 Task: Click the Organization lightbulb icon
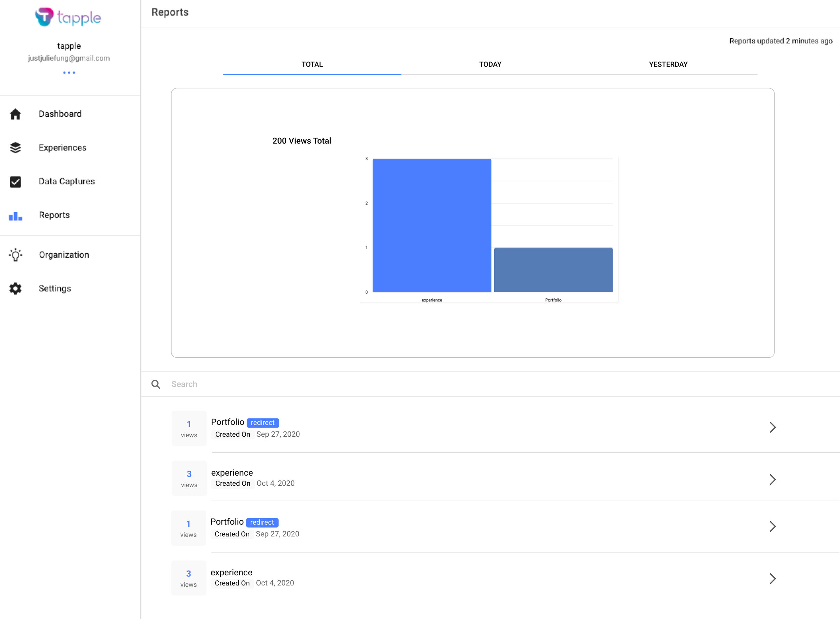(x=15, y=255)
